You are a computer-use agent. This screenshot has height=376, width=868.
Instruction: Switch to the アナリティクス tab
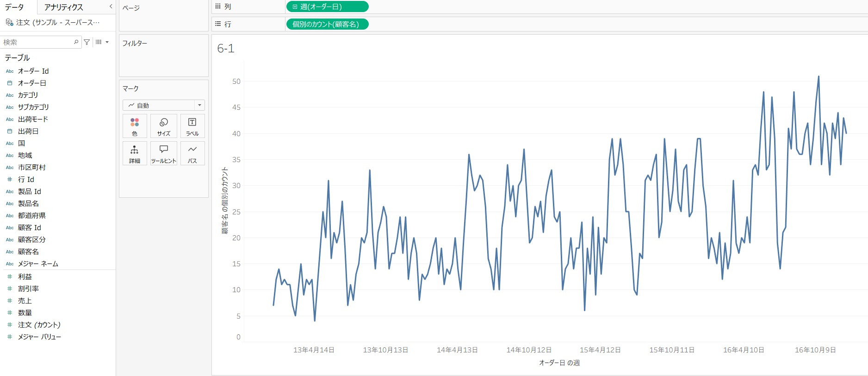coord(64,7)
